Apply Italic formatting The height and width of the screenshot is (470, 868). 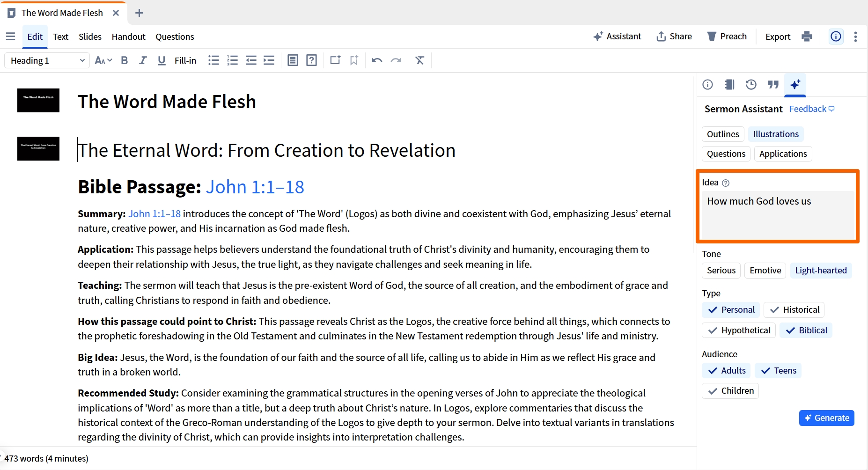click(x=143, y=60)
